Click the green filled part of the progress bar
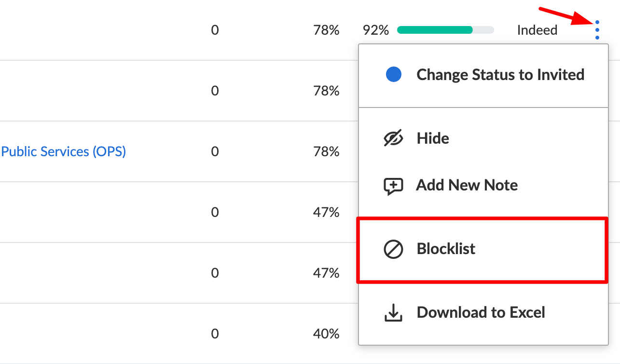Screen dimensions: 620x364 pos(434,30)
